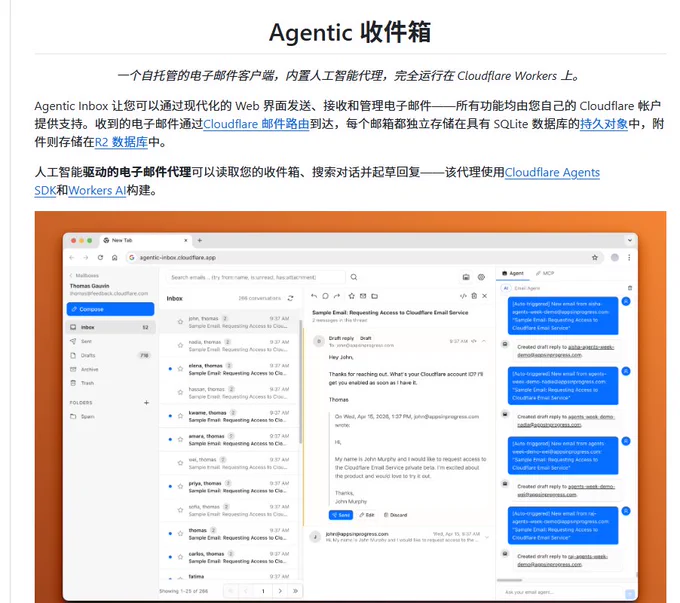Screen dimensions: 680x603
Task: Click the draft reply source code icon
Action: (474, 341)
